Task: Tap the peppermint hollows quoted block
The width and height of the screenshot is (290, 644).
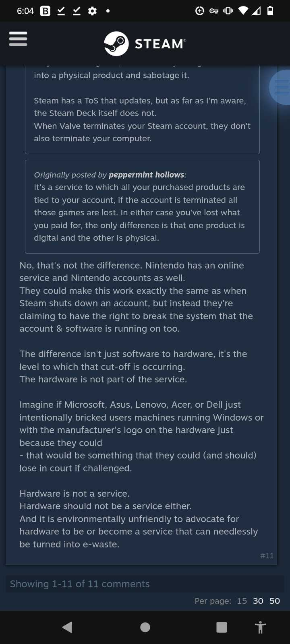Action: (142, 207)
